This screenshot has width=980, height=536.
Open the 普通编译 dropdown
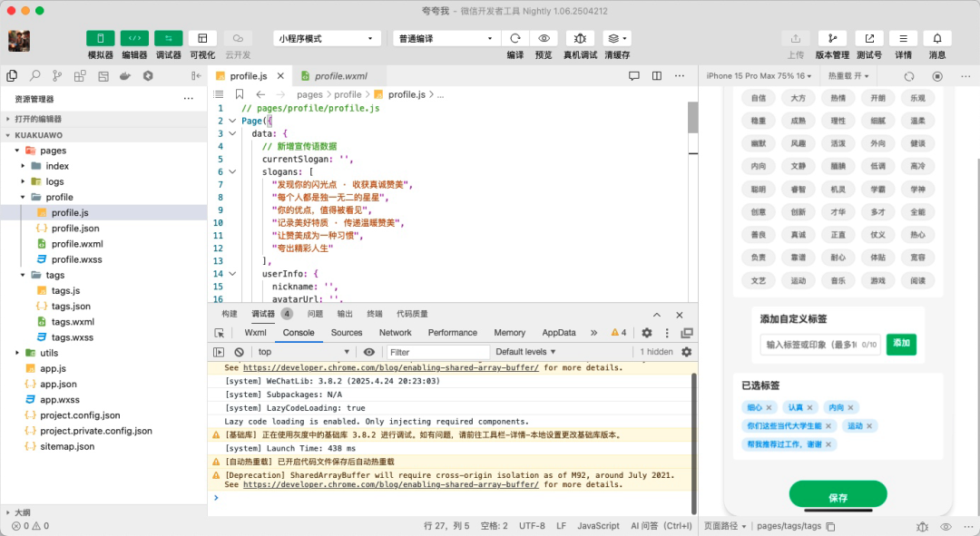coord(446,38)
